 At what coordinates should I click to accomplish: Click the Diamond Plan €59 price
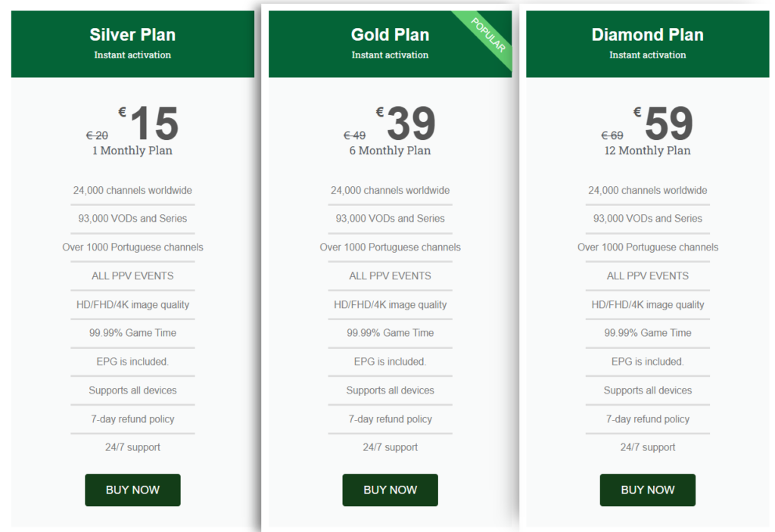668,123
